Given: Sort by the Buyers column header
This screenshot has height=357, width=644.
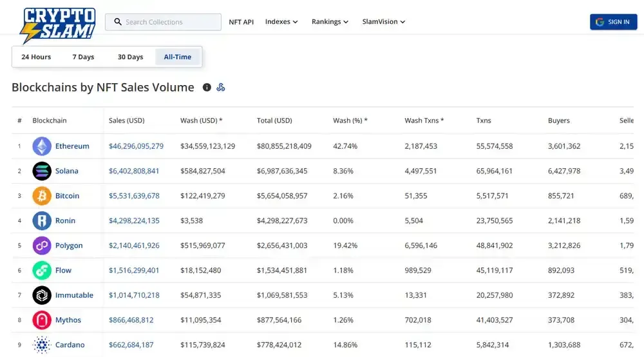Looking at the screenshot, I should 558,121.
